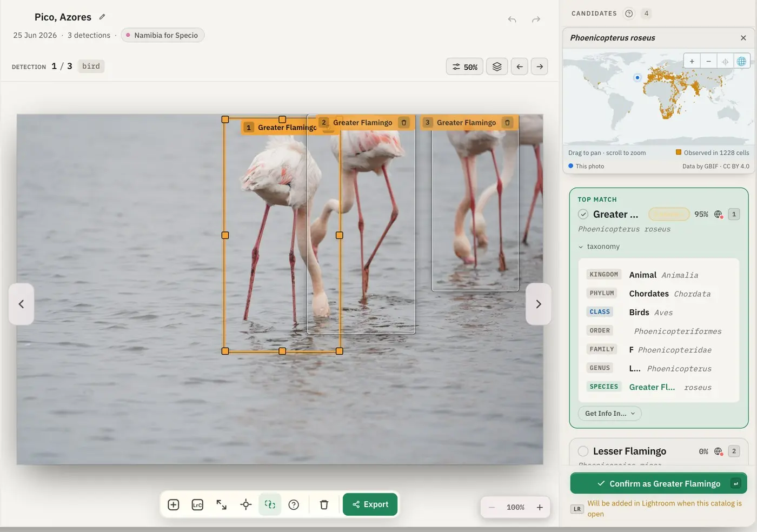Open the 50% confidence threshold control
Screen dimensions: 757x532
pos(465,66)
